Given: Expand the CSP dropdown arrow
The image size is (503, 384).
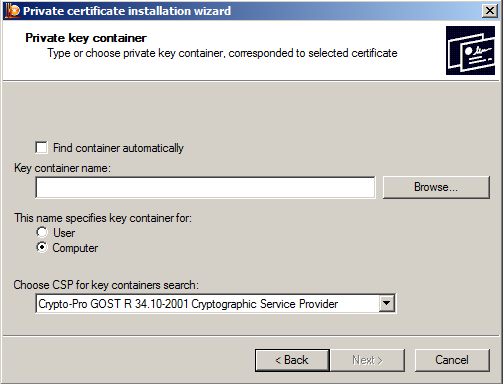Looking at the screenshot, I should point(386,303).
